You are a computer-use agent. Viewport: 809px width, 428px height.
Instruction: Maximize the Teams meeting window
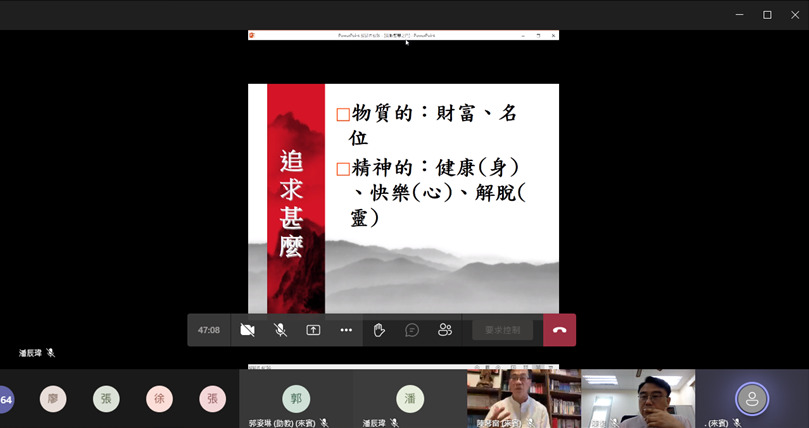(x=767, y=15)
